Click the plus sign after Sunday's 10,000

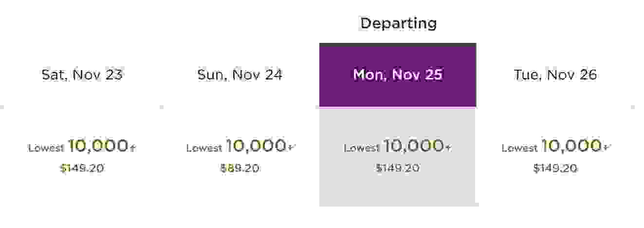pos(291,147)
